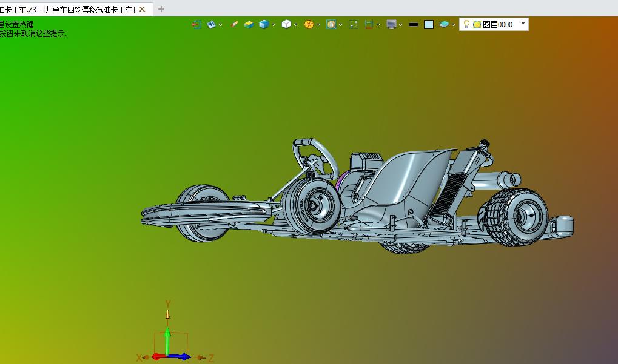Open the 图层0000 layer dropdown arrow
This screenshot has width=618, height=364.
(x=523, y=24)
